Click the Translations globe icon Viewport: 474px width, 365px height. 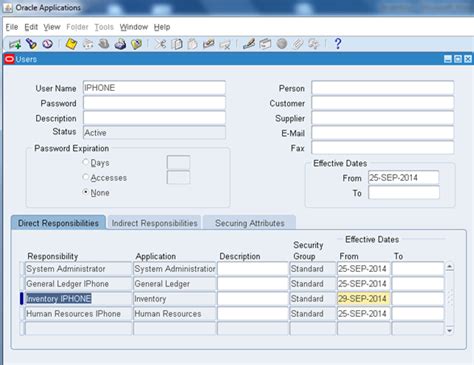(282, 44)
